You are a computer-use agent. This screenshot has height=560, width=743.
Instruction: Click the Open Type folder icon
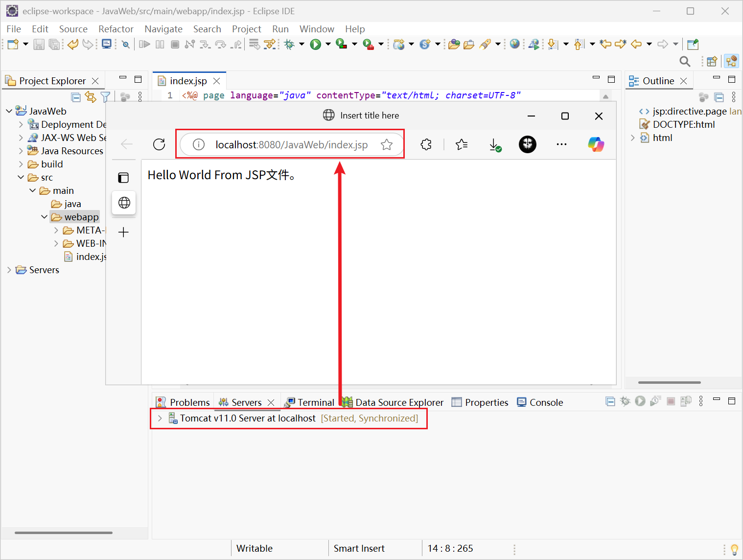[x=454, y=45]
